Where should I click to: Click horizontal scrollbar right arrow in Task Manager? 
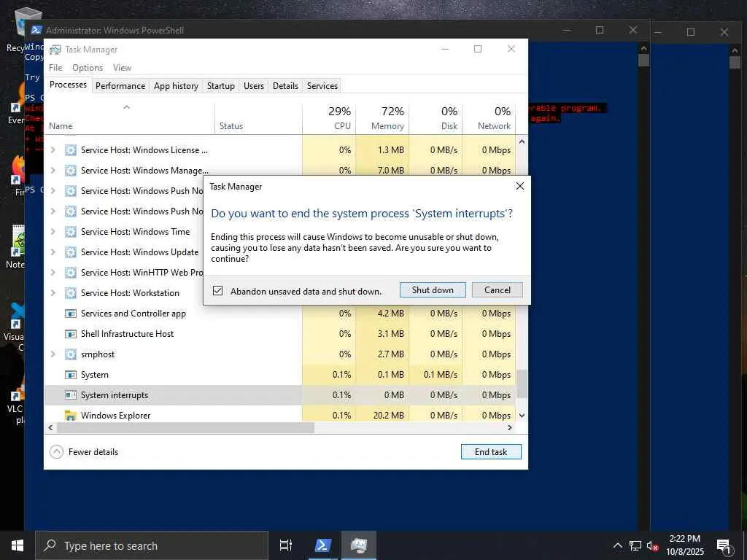point(510,427)
